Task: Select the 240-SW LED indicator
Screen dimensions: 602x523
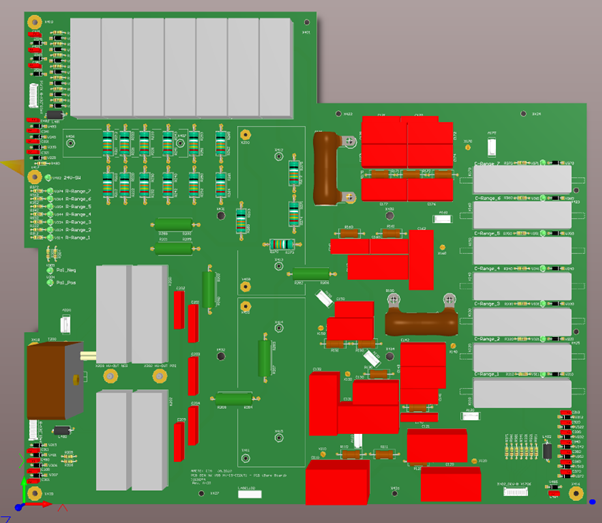Action: coord(49,176)
